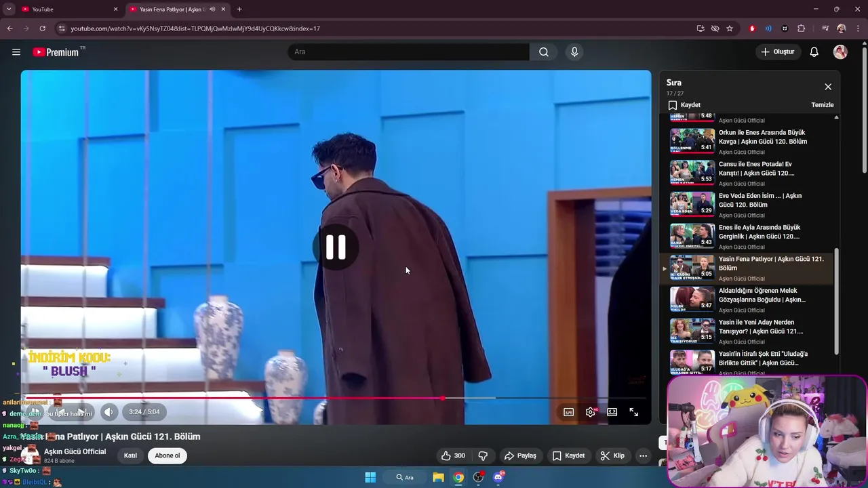Screen dimensions: 868x488
Task: Open the more actions ellipsis menu
Action: 643,455
